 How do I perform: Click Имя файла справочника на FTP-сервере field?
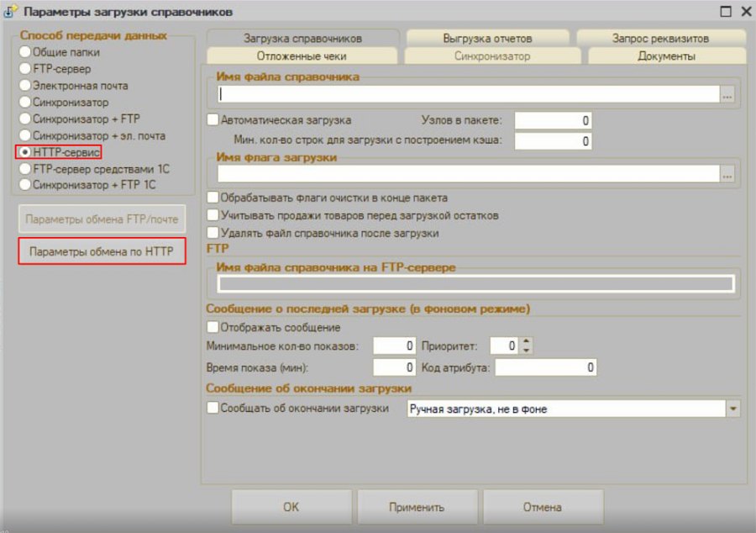(x=476, y=283)
